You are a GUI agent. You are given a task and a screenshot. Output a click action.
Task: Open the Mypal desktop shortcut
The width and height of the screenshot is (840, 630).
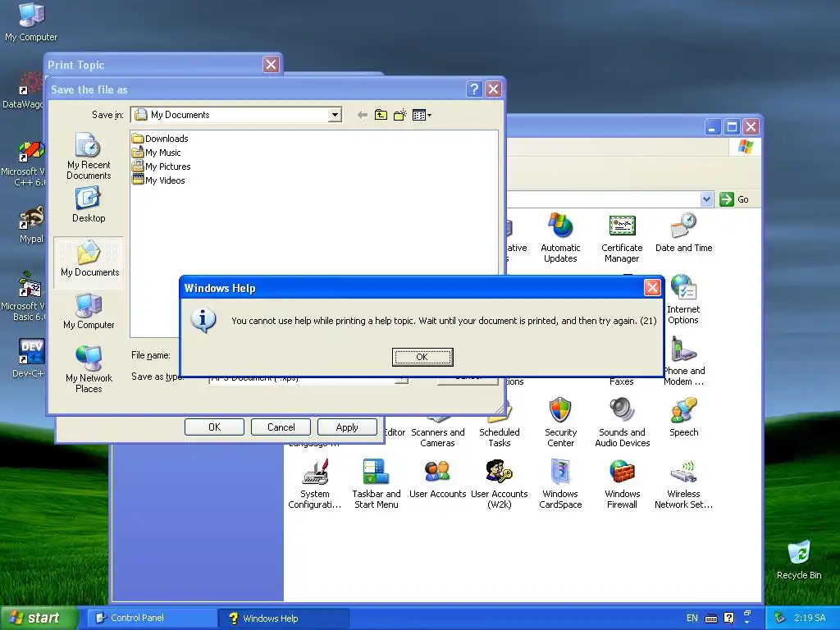(31, 225)
